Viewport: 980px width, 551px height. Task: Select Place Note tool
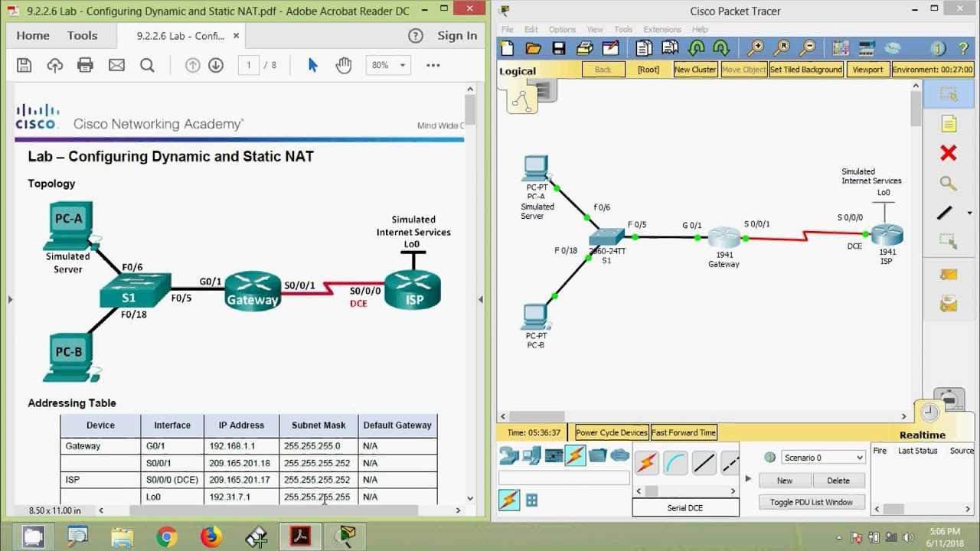(949, 124)
